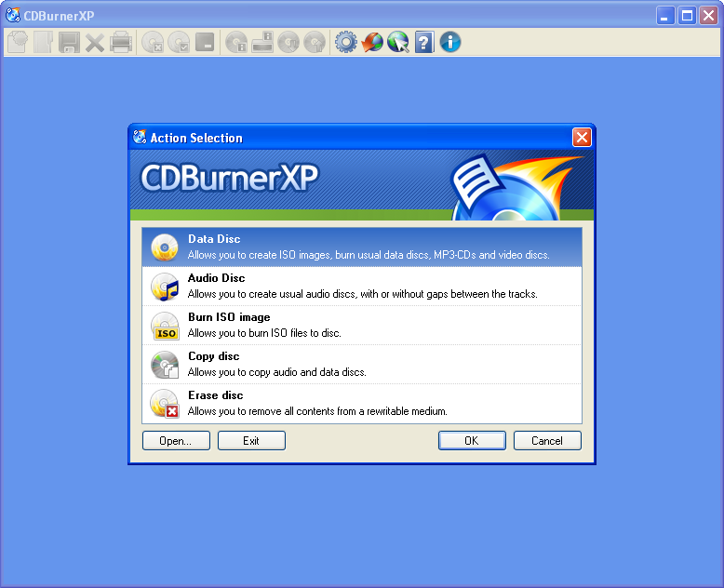Click the globe with orange arrow icon
This screenshot has height=588, width=724.
[x=372, y=42]
